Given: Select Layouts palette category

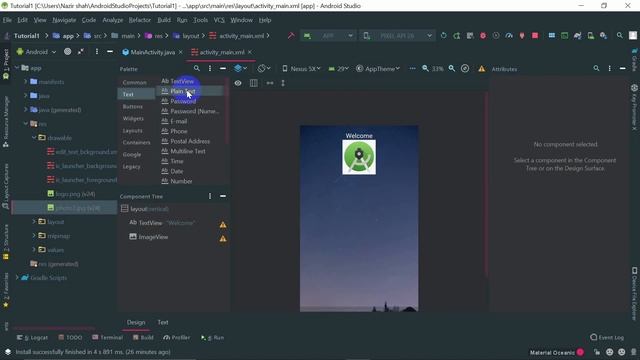Looking at the screenshot, I should (x=133, y=131).
